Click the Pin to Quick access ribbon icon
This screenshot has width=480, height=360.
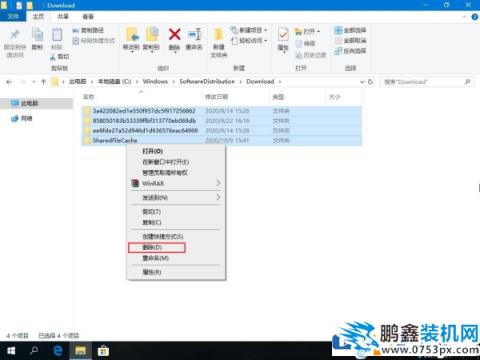click(x=15, y=35)
